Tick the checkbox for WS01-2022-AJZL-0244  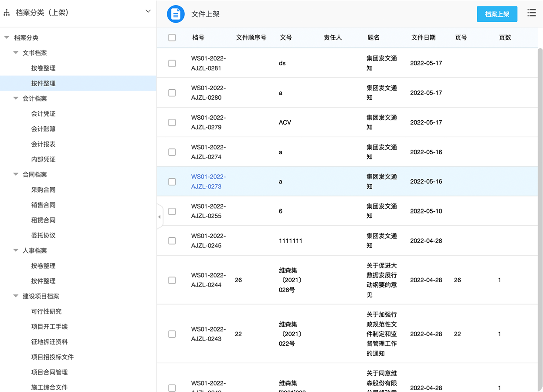pyautogui.click(x=172, y=280)
